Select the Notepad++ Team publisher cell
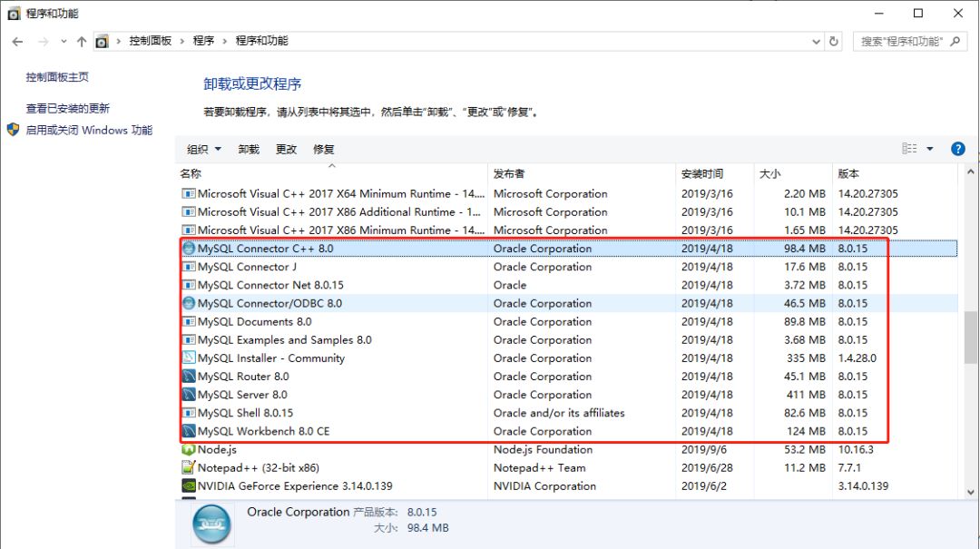This screenshot has width=980, height=549. [539, 467]
